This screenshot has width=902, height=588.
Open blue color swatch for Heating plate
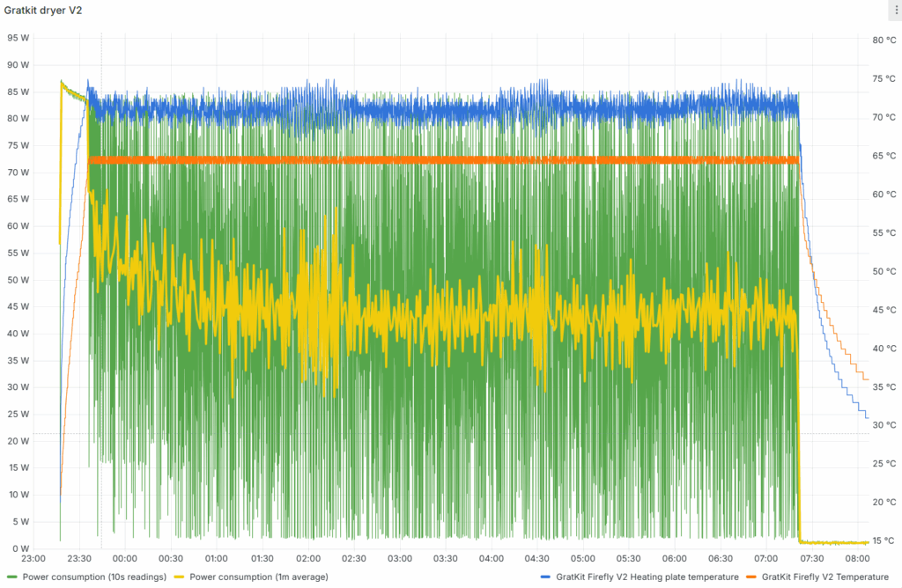545,577
